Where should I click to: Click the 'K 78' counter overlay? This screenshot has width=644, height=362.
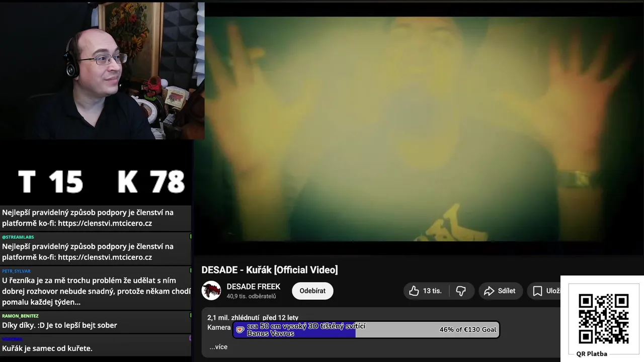pos(151,182)
